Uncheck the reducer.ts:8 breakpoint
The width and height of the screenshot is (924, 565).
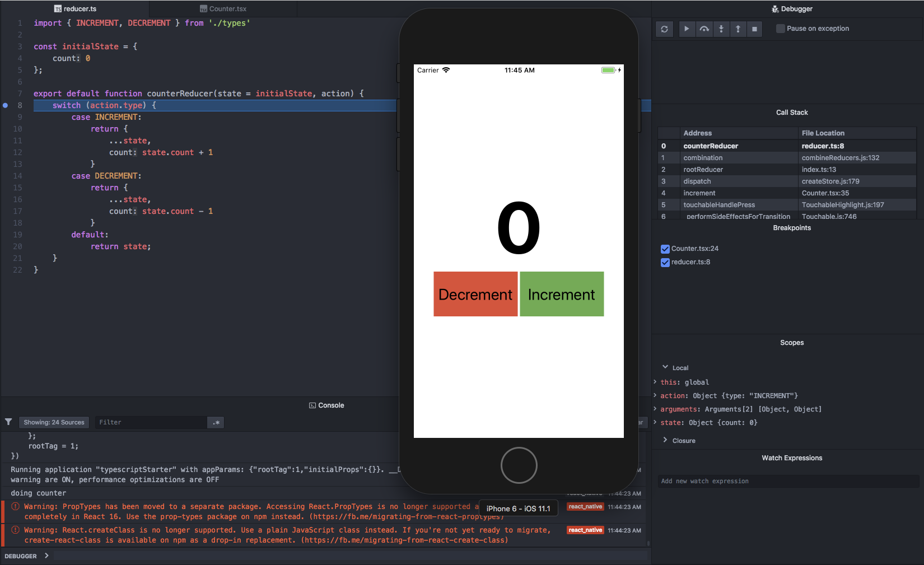pos(665,263)
